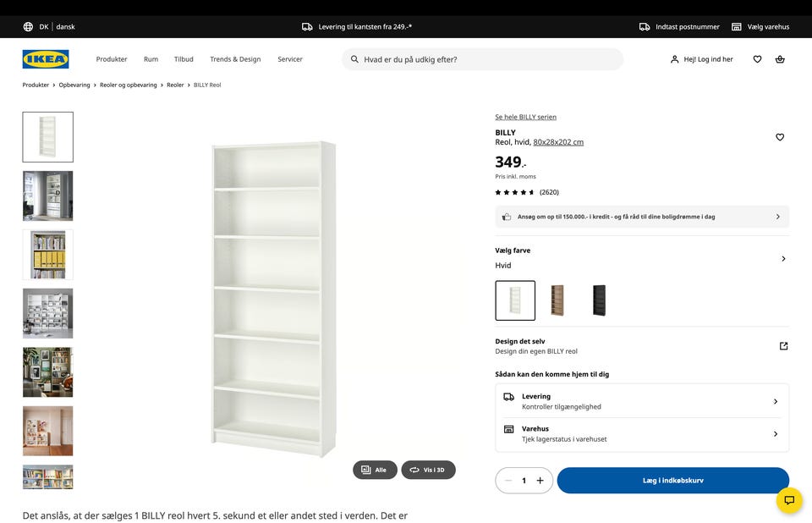Screen dimensions: 812x523
Task: Open the shopping basket icon
Action: tap(779, 59)
